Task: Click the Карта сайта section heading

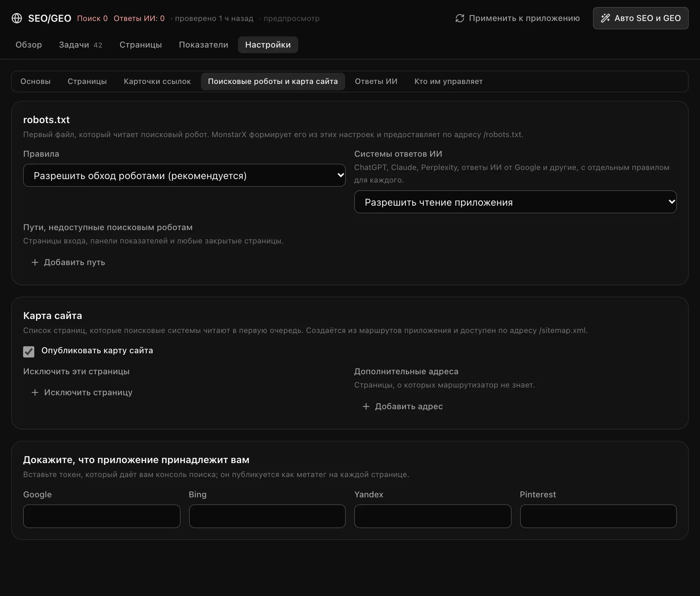Action: (52, 316)
